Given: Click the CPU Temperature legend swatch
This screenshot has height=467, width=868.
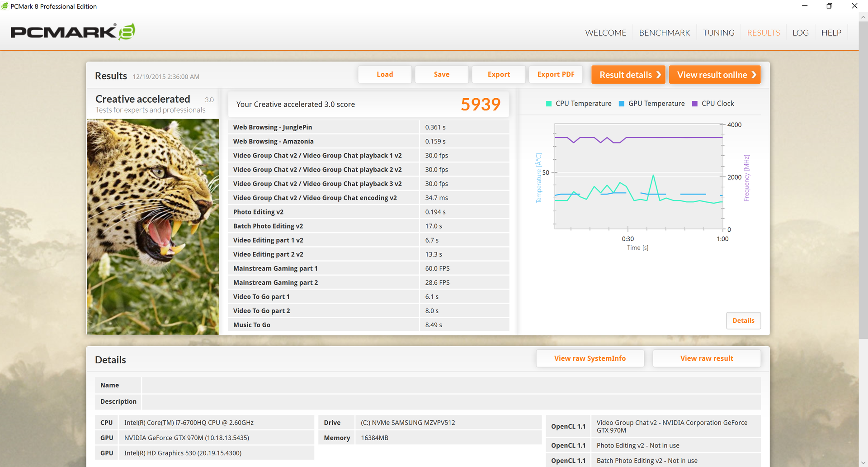Looking at the screenshot, I should 549,104.
